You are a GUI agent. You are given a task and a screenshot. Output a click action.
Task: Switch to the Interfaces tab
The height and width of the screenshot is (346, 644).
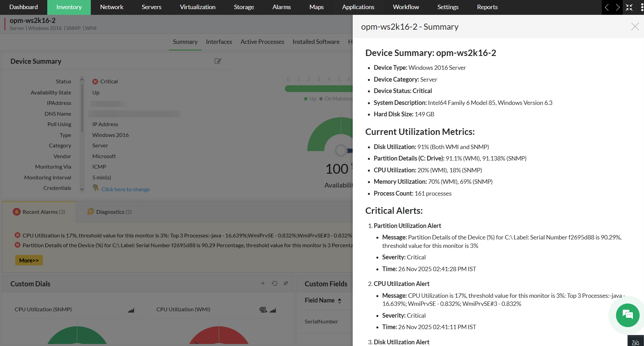click(219, 42)
